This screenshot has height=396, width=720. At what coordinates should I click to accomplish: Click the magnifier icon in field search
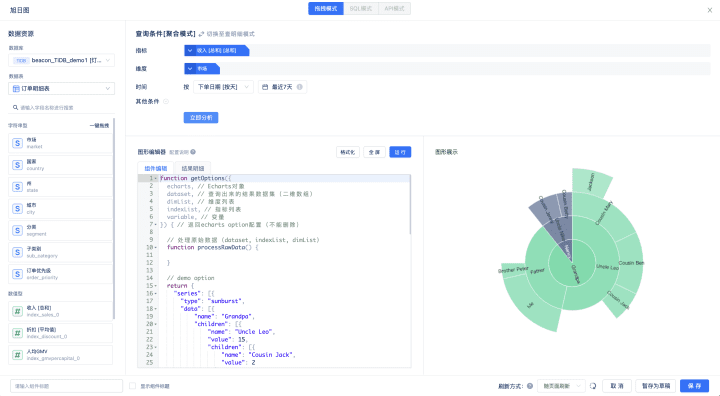click(x=16, y=107)
